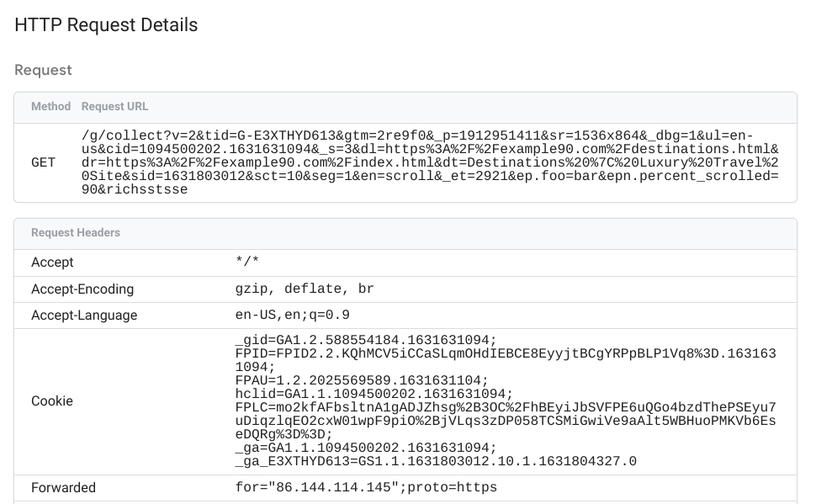Viewport: 816px width, 504px height.
Task: Click the en-US,en;q=0.9 value
Action: (x=293, y=315)
